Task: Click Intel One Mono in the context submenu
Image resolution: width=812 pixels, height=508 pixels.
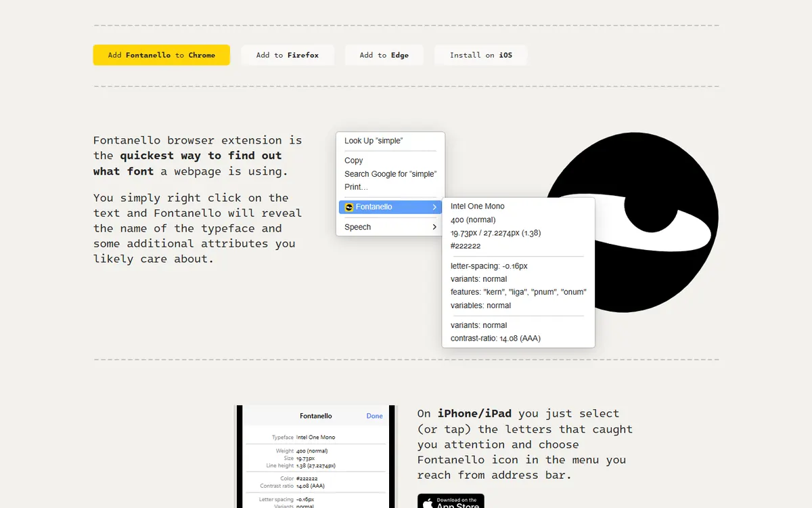Action: (x=478, y=206)
